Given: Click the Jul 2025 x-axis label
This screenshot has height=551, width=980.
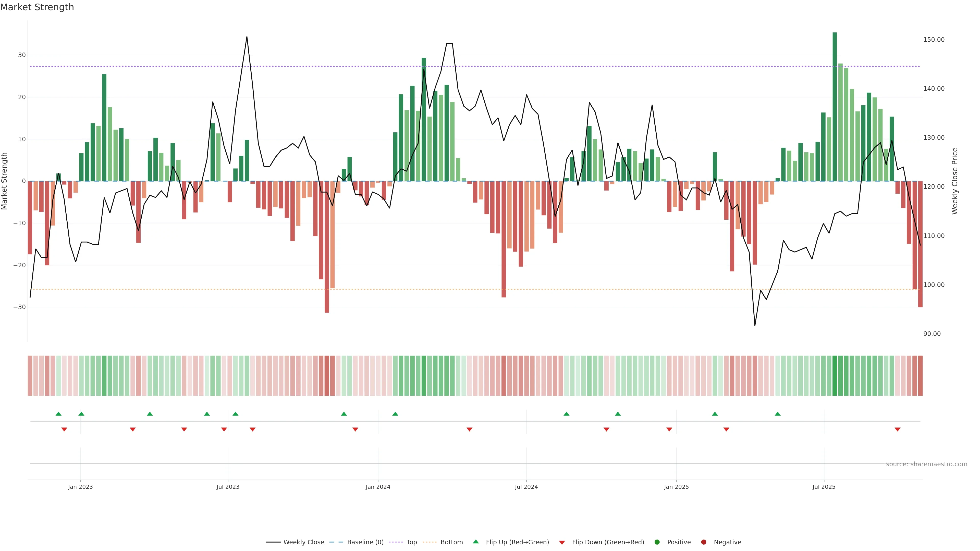Looking at the screenshot, I should (x=824, y=487).
